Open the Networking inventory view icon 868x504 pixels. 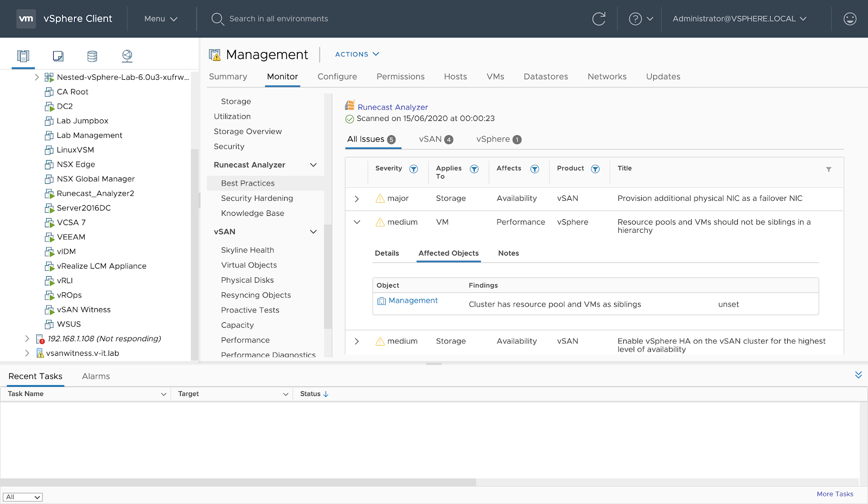pyautogui.click(x=127, y=56)
